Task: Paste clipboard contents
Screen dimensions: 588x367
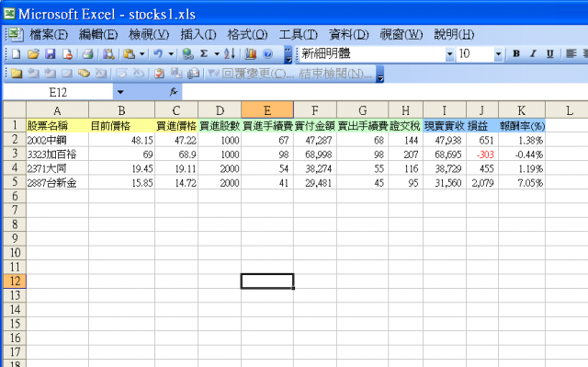Action: (x=130, y=54)
